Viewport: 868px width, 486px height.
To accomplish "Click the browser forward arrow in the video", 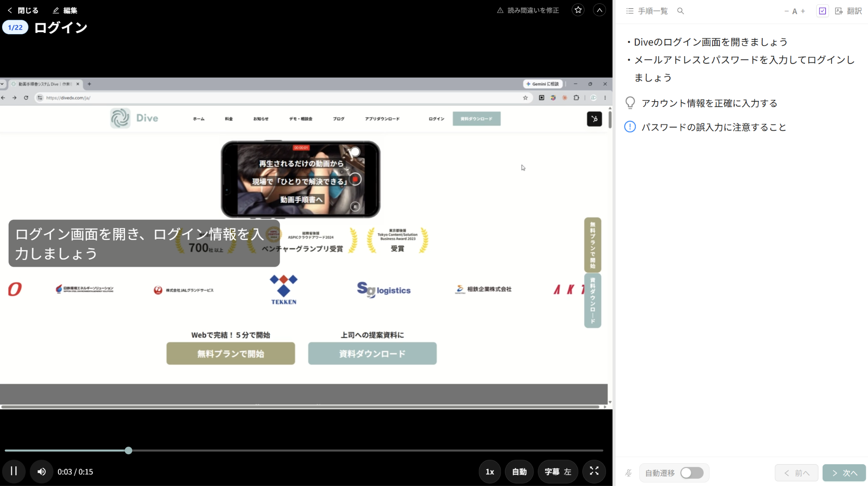I will pos(15,98).
